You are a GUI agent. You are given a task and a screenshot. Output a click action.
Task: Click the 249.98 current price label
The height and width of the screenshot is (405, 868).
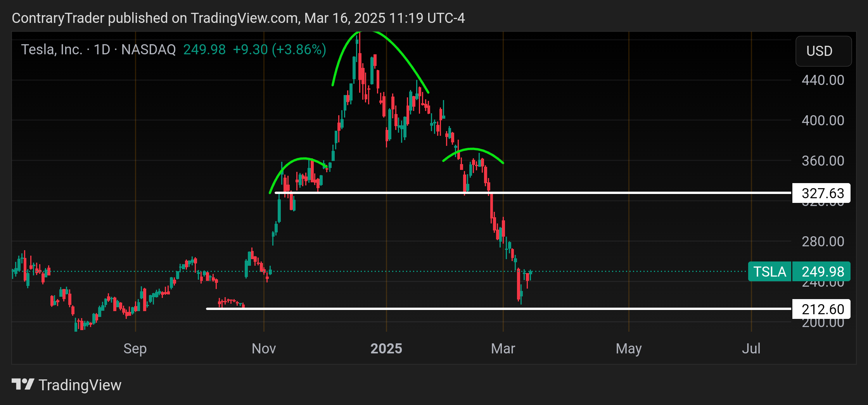click(x=821, y=272)
